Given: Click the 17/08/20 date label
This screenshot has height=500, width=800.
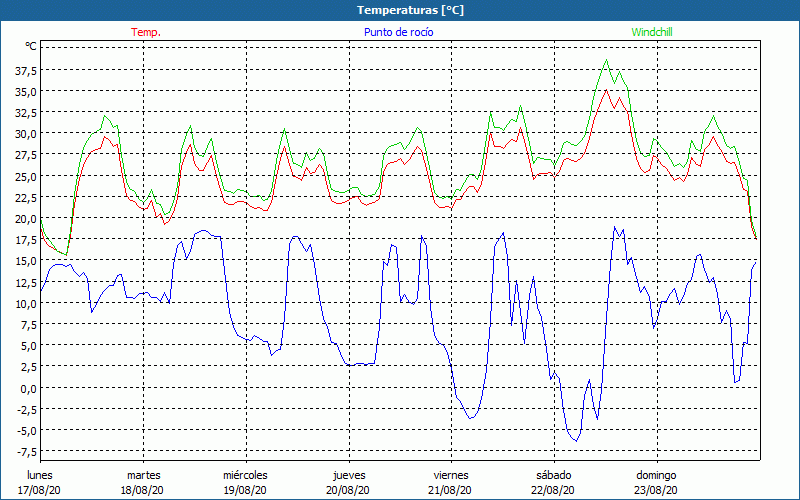Looking at the screenshot, I should 39,490.
